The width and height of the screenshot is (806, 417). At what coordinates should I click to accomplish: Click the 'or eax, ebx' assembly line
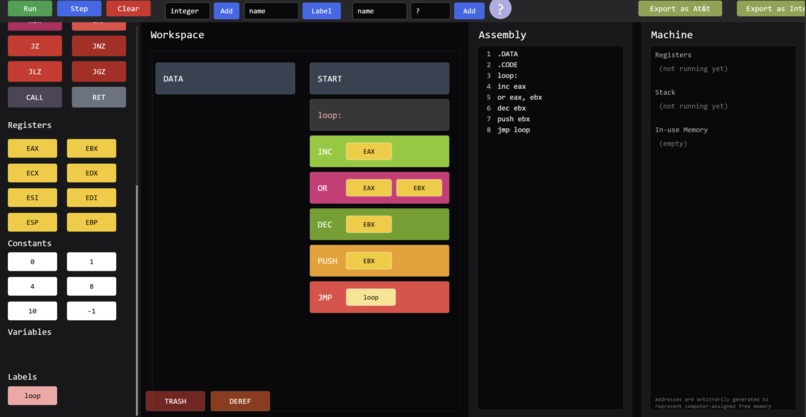tap(520, 97)
